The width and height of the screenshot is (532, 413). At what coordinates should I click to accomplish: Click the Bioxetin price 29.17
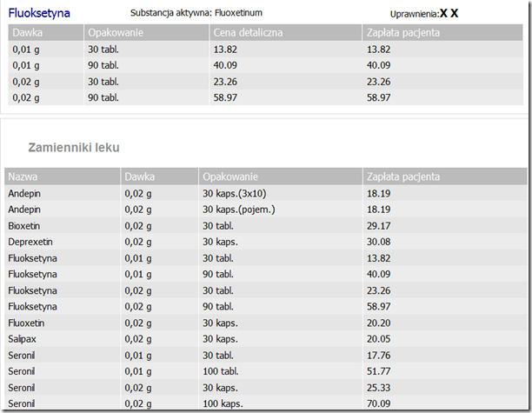click(x=379, y=226)
